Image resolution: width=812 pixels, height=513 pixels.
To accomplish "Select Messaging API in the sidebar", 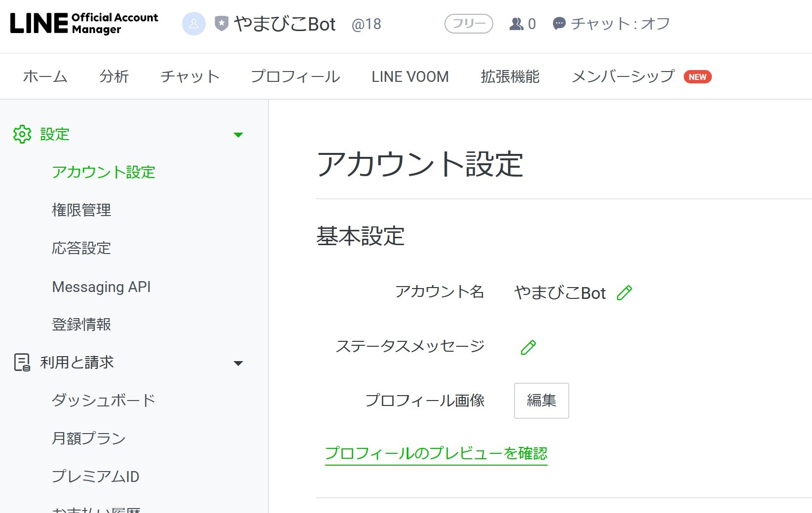I will (x=101, y=287).
